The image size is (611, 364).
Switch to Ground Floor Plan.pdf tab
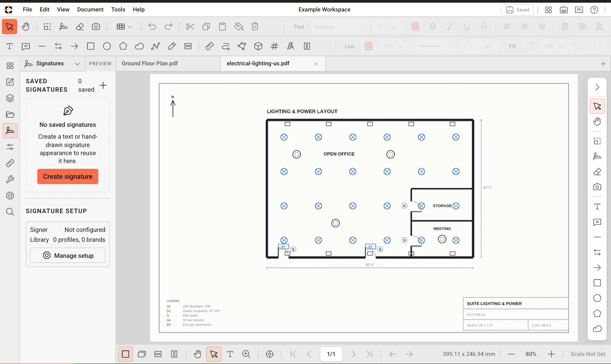150,63
